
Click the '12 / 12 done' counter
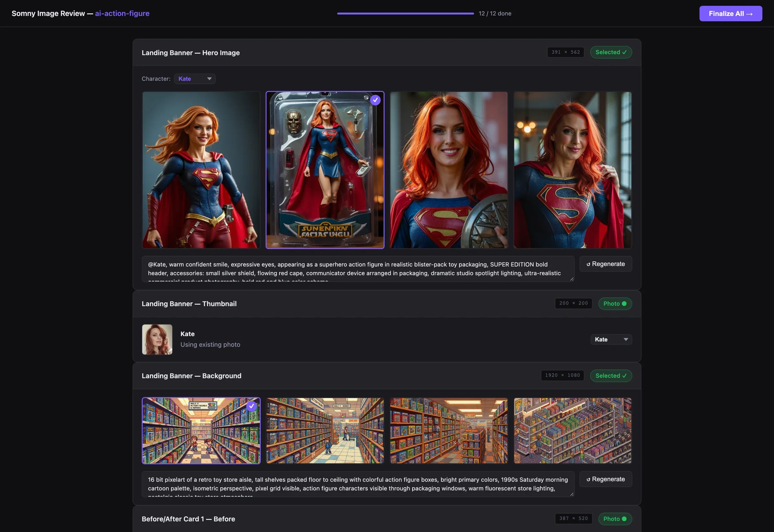pos(495,13)
